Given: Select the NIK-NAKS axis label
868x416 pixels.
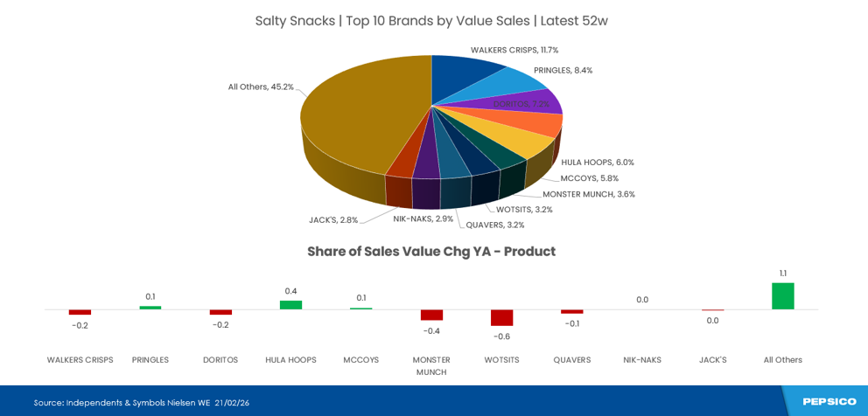Looking at the screenshot, I should (642, 360).
